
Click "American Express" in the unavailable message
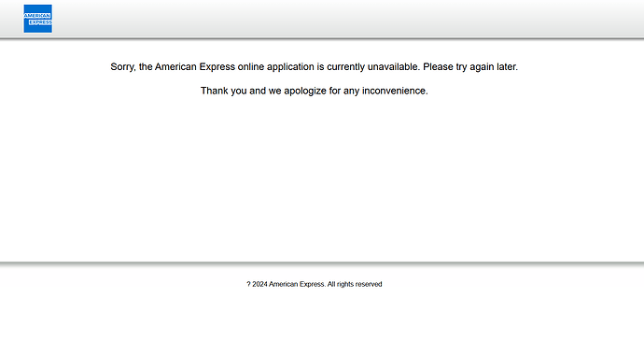coord(195,66)
